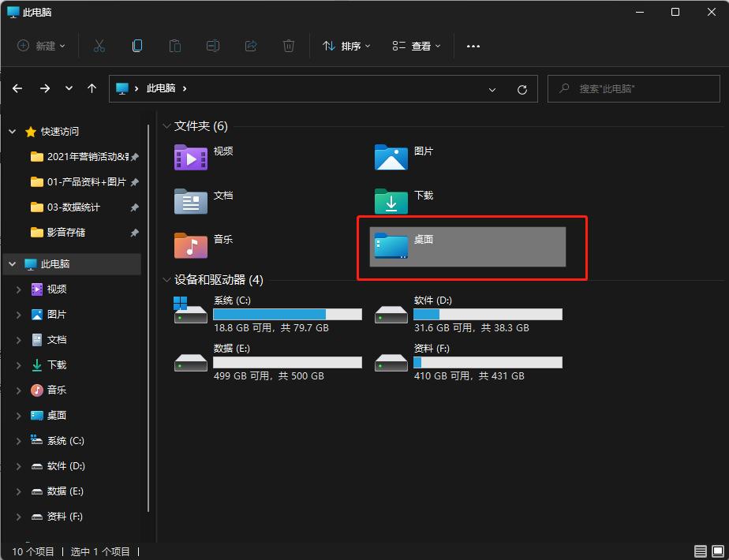Click the 系统 (C:) capacity bar
This screenshot has width=729, height=560.
click(287, 314)
